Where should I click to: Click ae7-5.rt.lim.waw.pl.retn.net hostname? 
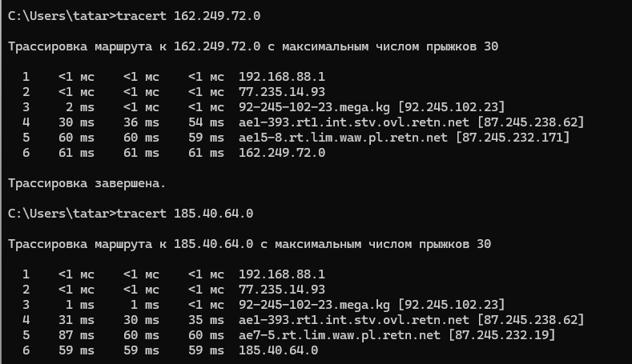click(x=340, y=335)
